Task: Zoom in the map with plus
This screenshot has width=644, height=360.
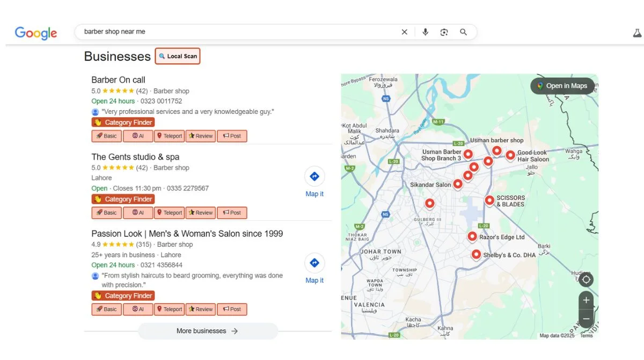Action: (x=586, y=300)
